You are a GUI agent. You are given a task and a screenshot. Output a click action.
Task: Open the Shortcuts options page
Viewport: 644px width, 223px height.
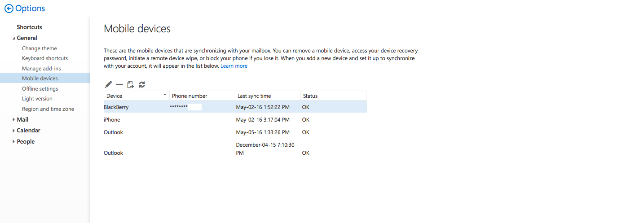(29, 27)
